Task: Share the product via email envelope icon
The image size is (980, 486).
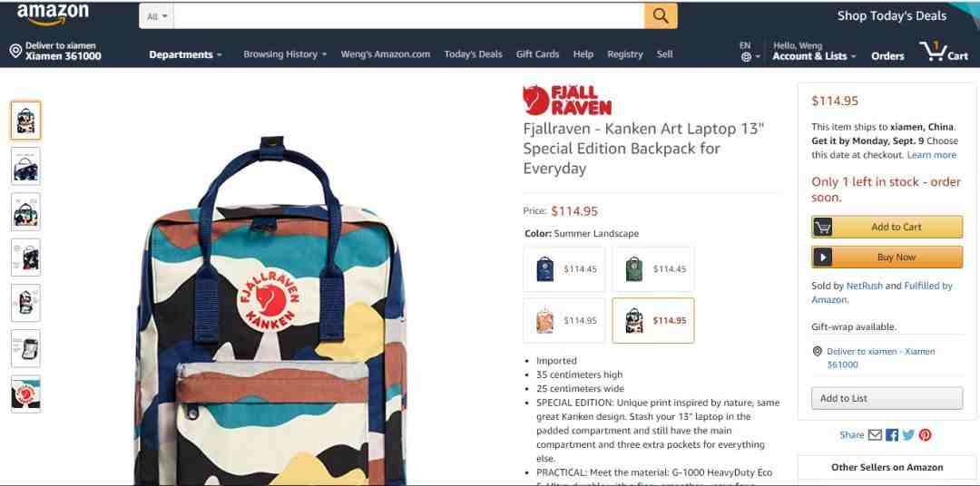Action: 875,435
